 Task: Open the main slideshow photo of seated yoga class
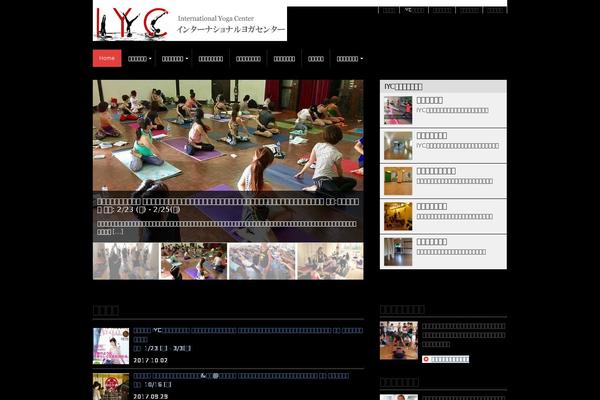tap(228, 135)
